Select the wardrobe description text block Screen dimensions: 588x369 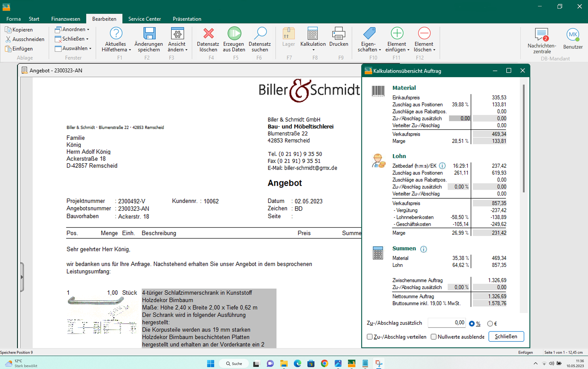(x=209, y=318)
